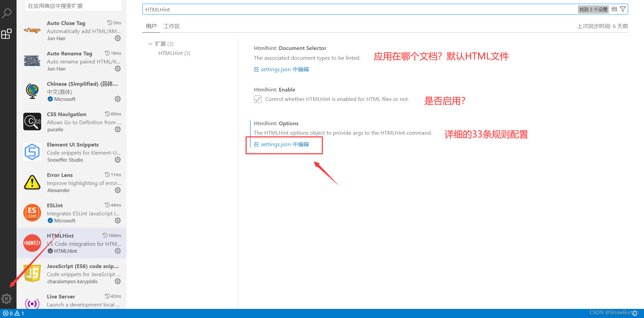Click 'Snowffer Studio' publisher name
Viewport: 644px width, 318px height.
click(65, 160)
